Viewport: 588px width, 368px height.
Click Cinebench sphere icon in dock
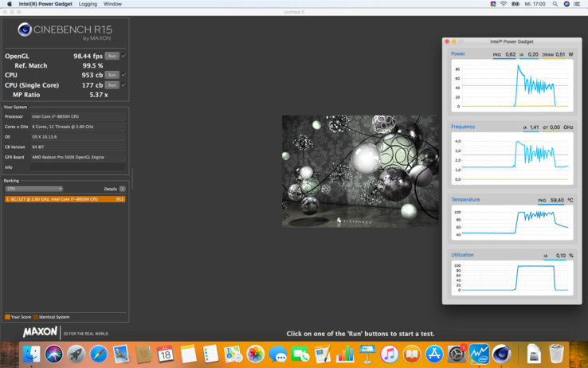(x=501, y=354)
